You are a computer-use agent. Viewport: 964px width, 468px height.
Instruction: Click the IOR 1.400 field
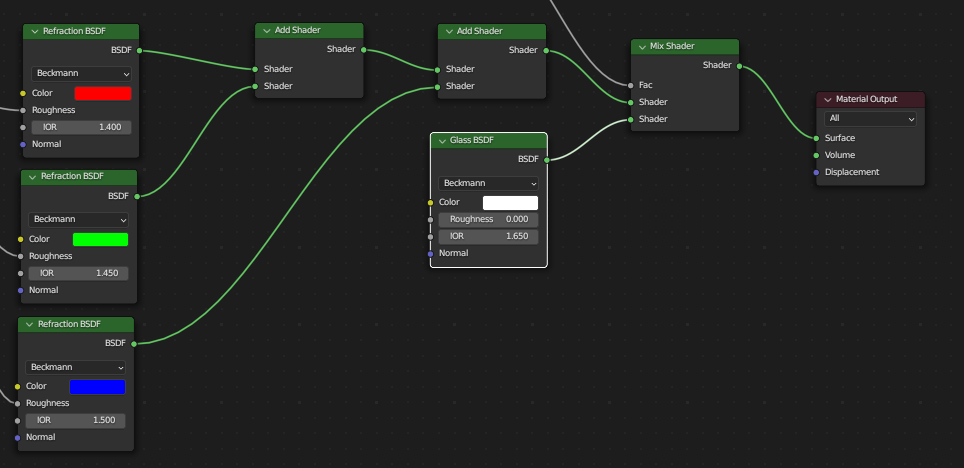click(82, 128)
